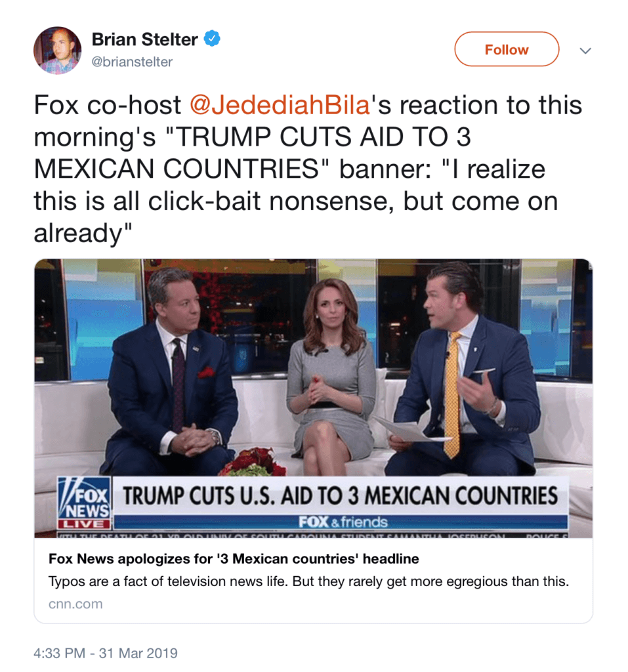Click the cnn.com source domain
The height and width of the screenshot is (672, 628).
[x=75, y=604]
